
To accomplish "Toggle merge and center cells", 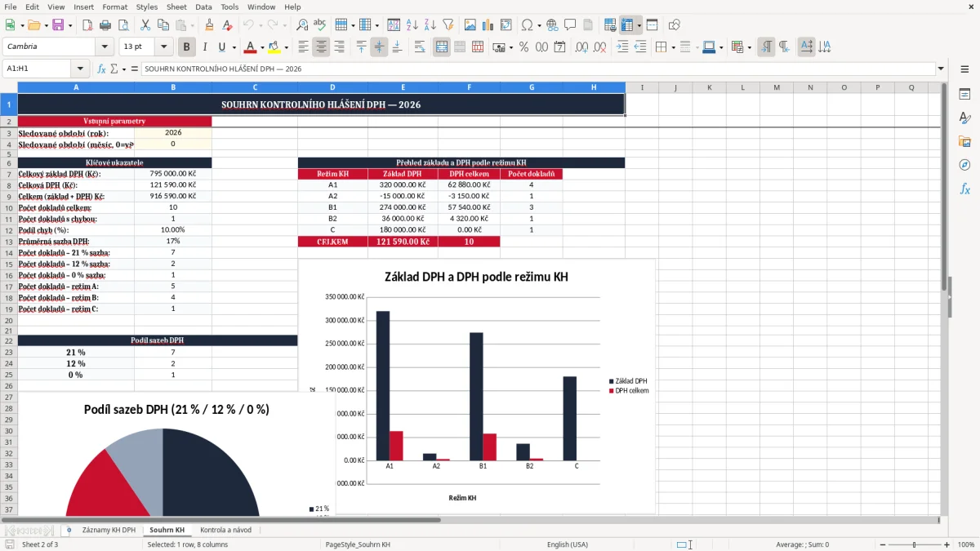I will point(442,47).
